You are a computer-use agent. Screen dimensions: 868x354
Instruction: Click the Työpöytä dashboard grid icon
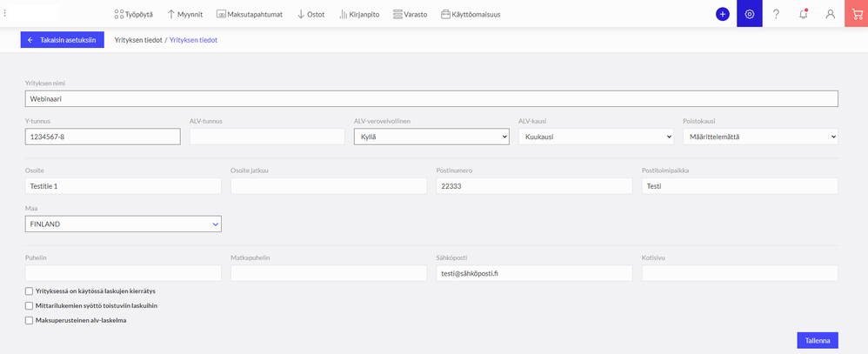coord(118,15)
